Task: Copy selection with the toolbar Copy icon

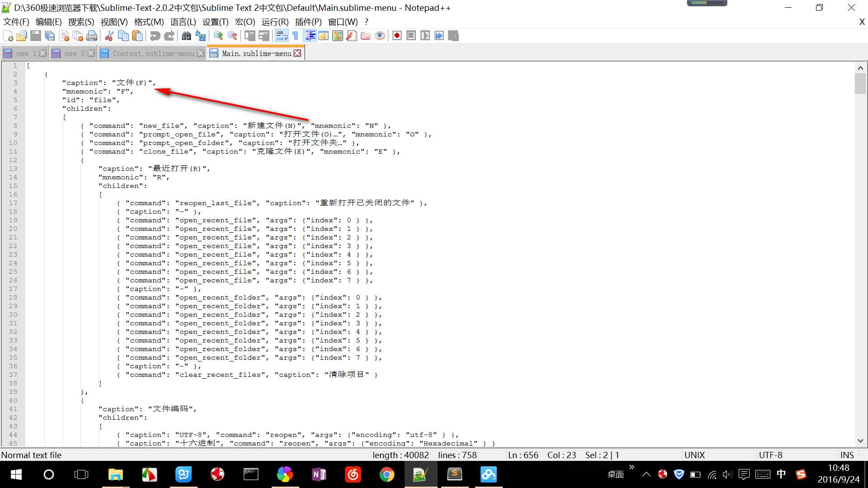Action: tap(123, 36)
